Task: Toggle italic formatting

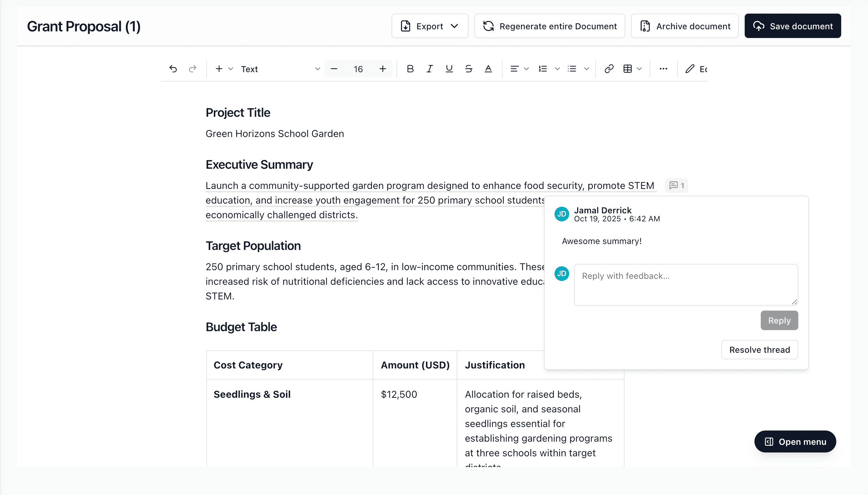Action: 429,69
